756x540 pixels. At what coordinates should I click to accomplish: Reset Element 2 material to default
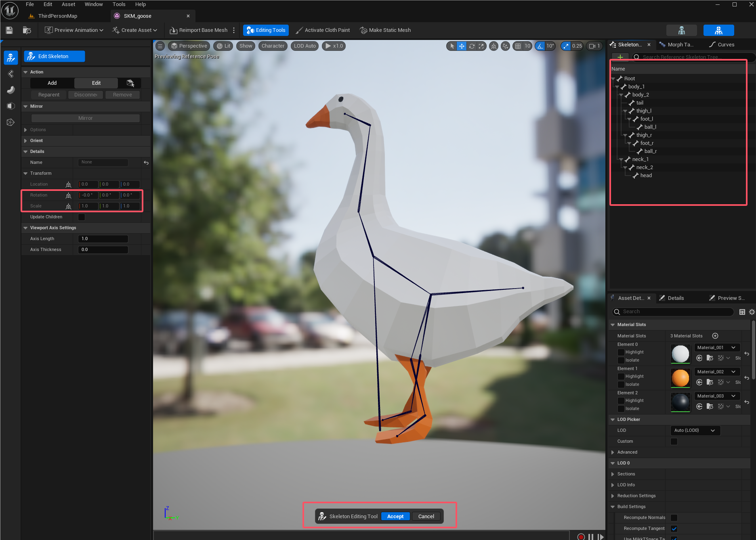point(747,402)
